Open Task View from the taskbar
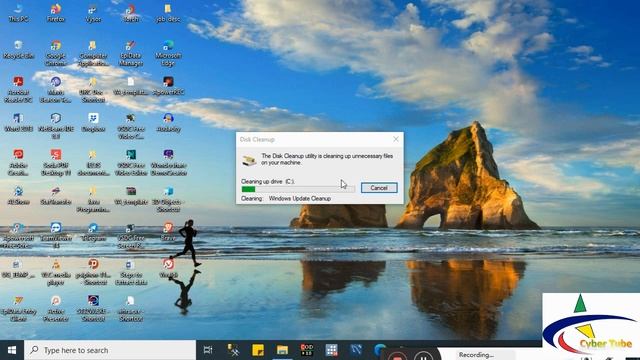The image size is (640, 360). 208,350
